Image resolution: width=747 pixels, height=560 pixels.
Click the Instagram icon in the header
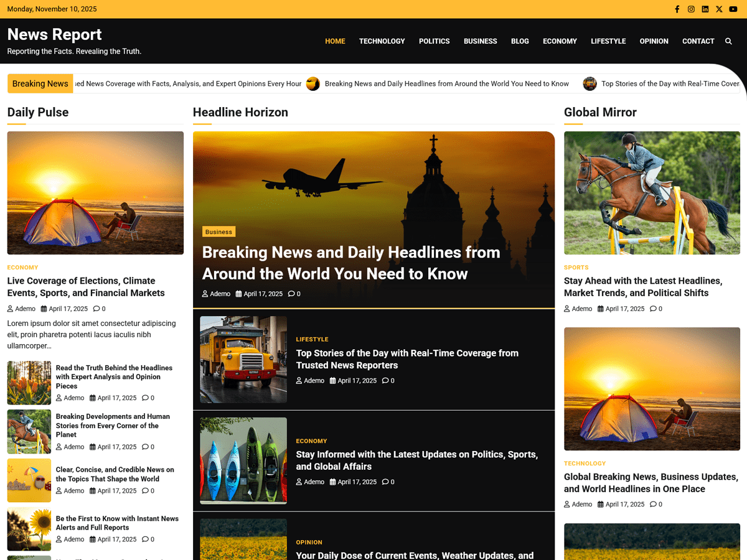click(x=691, y=9)
